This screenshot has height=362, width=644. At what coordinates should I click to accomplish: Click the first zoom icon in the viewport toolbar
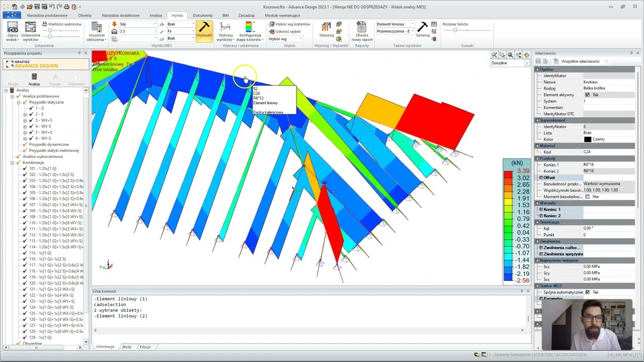tap(494, 55)
